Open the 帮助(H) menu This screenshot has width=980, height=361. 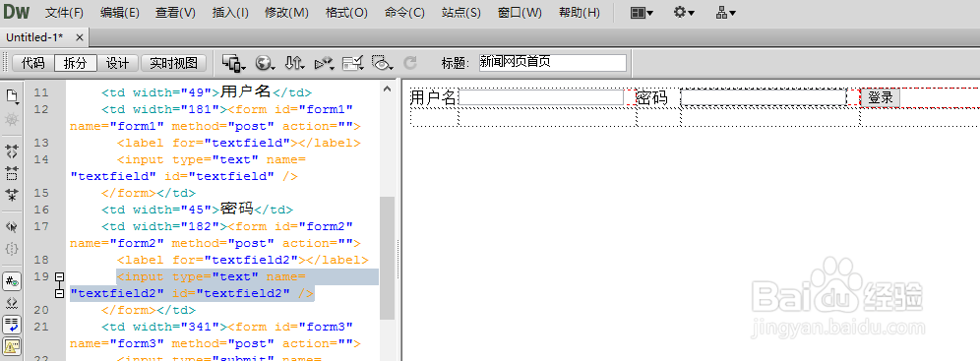(x=579, y=13)
